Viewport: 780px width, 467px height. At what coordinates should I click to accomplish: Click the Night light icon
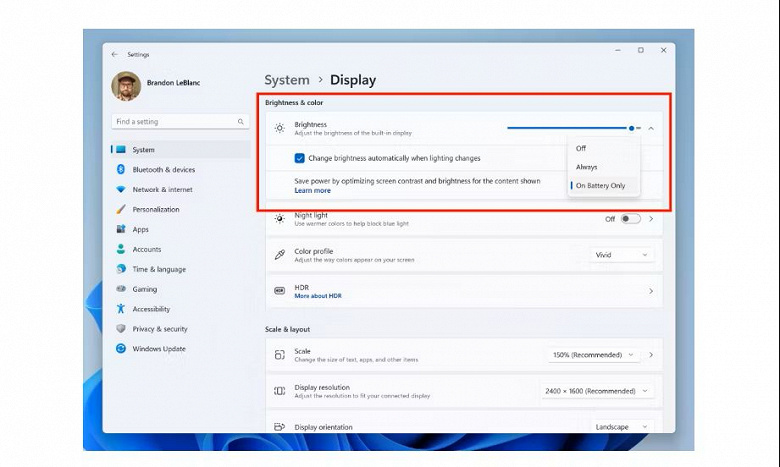coord(280,219)
